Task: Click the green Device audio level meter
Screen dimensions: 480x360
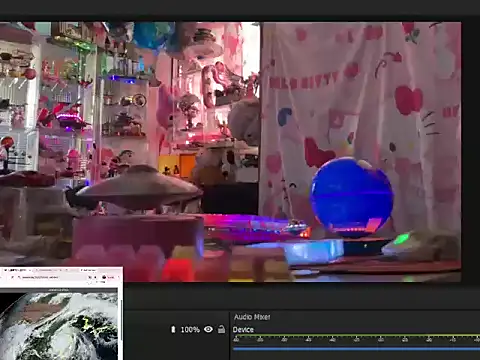Action: click(x=356, y=335)
